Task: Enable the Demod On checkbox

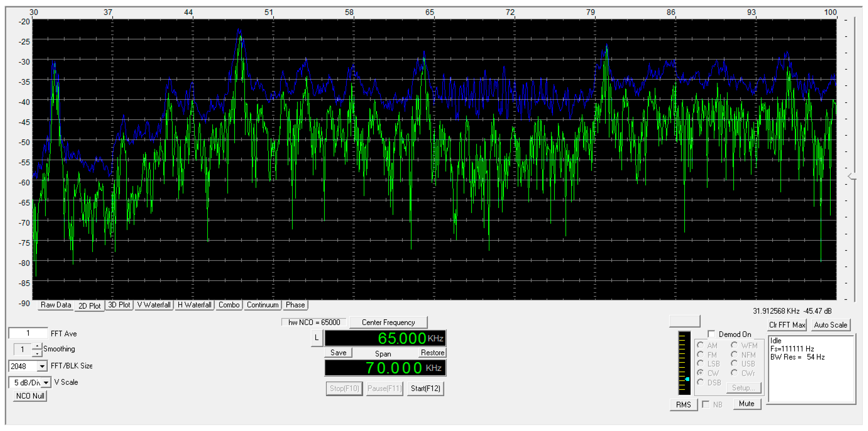Action: tap(711, 334)
